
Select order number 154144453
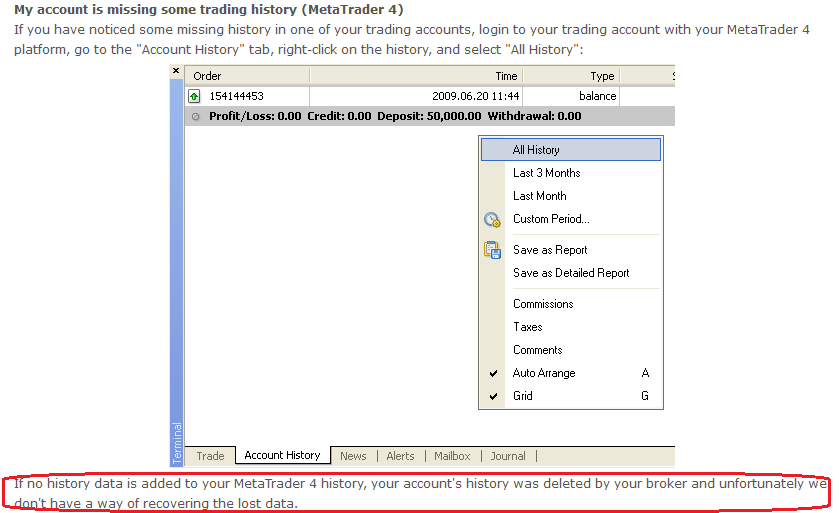[237, 96]
